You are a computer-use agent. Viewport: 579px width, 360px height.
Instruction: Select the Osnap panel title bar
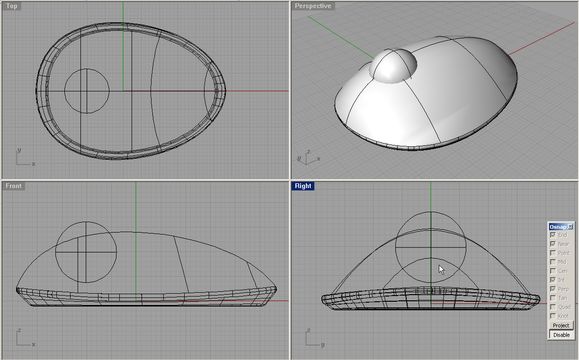coord(558,226)
